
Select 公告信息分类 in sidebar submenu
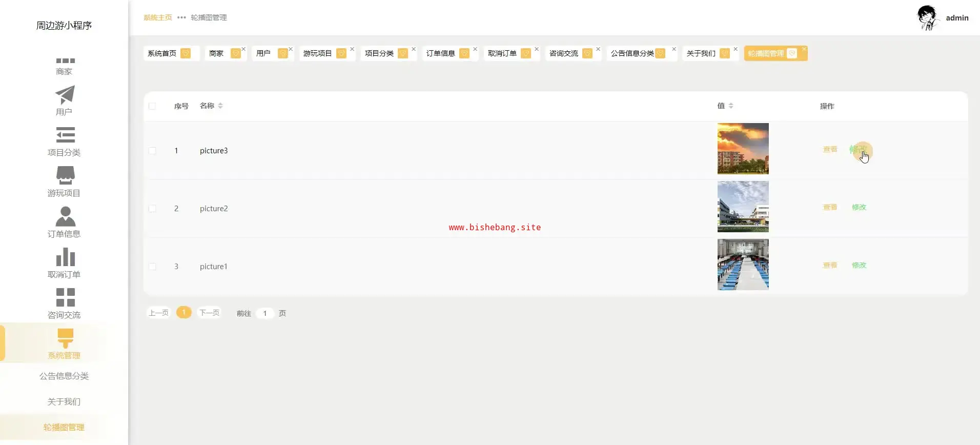tap(64, 376)
